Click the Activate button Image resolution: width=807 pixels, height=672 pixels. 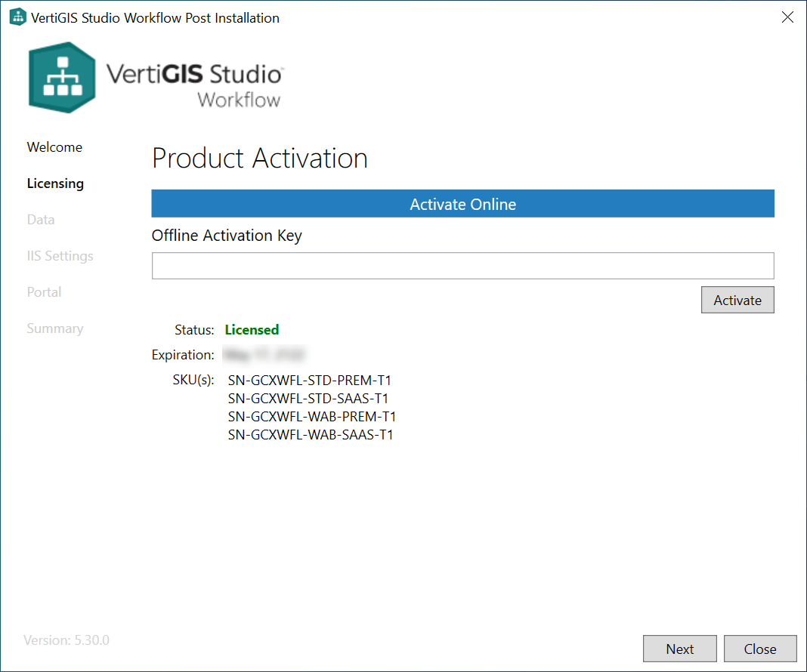click(x=737, y=300)
